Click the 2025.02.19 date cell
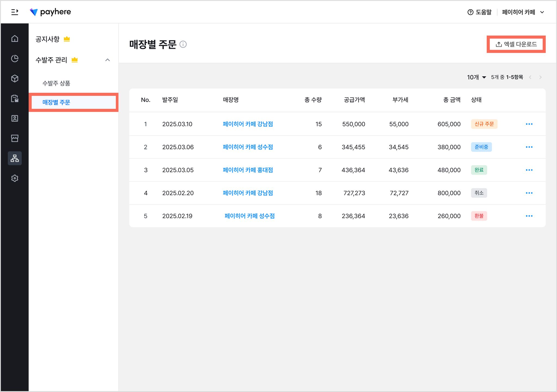Viewport: 557px width, 392px height. pyautogui.click(x=177, y=216)
